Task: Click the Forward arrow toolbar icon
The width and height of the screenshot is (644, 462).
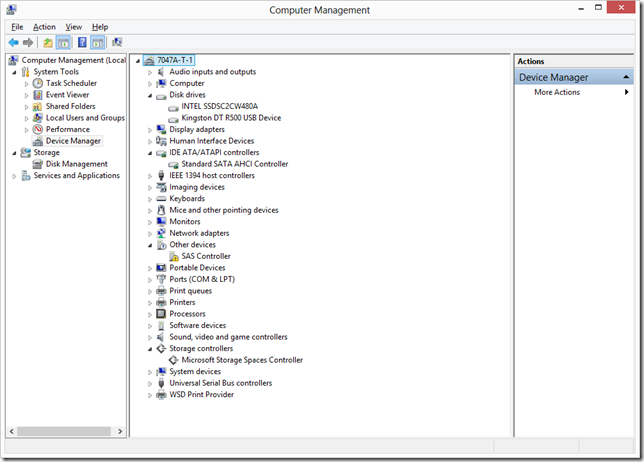Action: [x=28, y=42]
